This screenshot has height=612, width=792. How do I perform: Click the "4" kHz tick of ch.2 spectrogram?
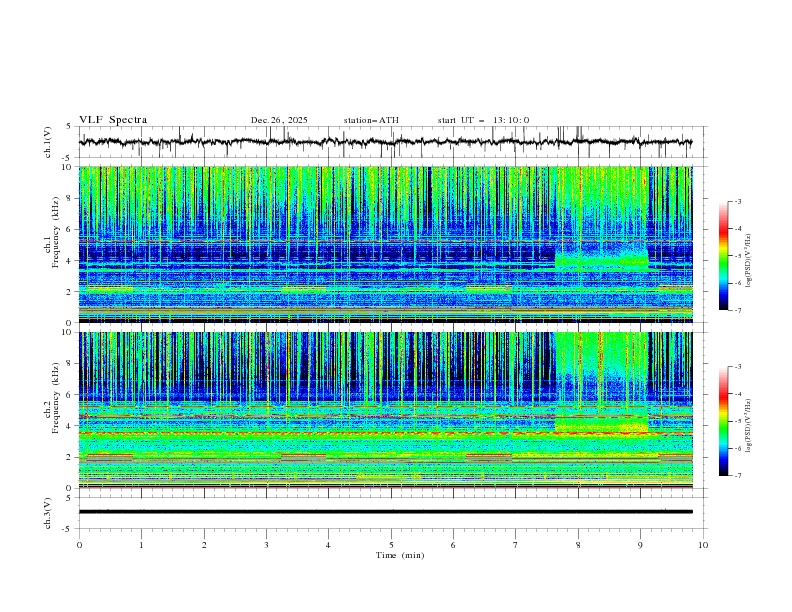point(71,426)
